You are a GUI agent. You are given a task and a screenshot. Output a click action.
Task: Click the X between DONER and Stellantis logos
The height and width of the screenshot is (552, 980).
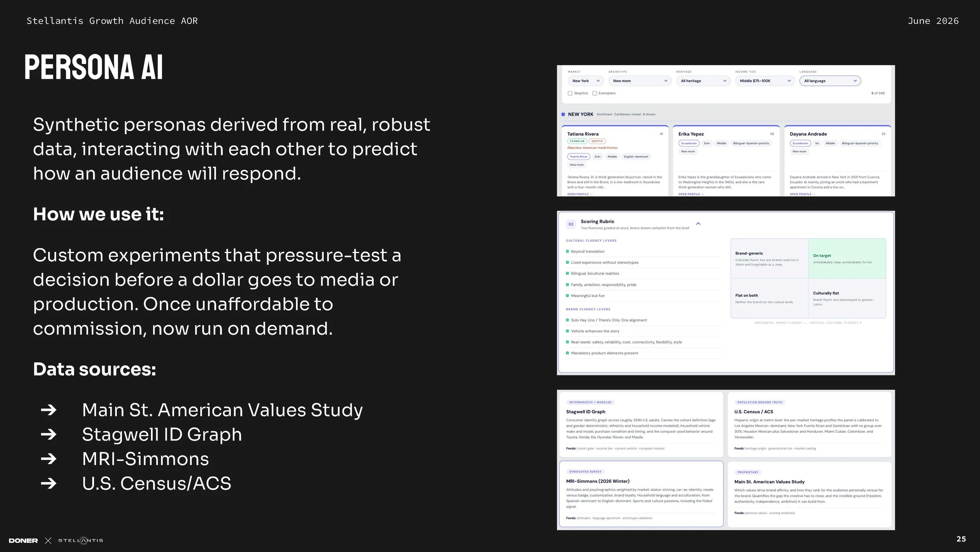(48, 541)
